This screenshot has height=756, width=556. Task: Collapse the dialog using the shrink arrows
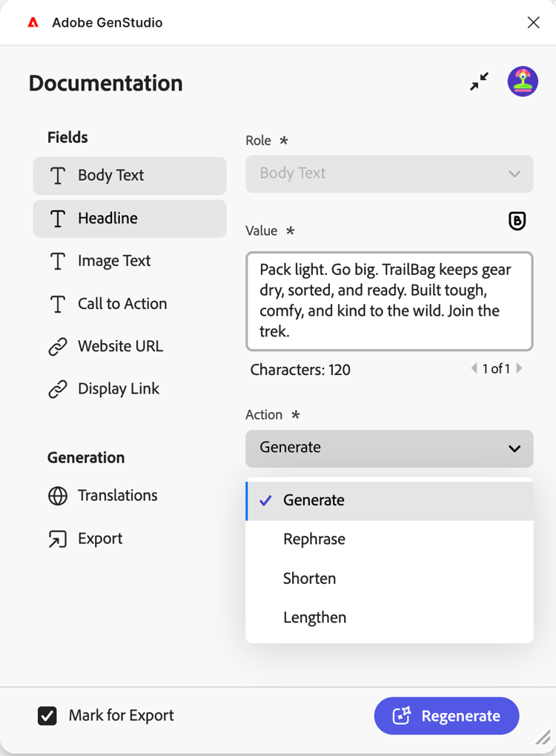[x=479, y=82]
